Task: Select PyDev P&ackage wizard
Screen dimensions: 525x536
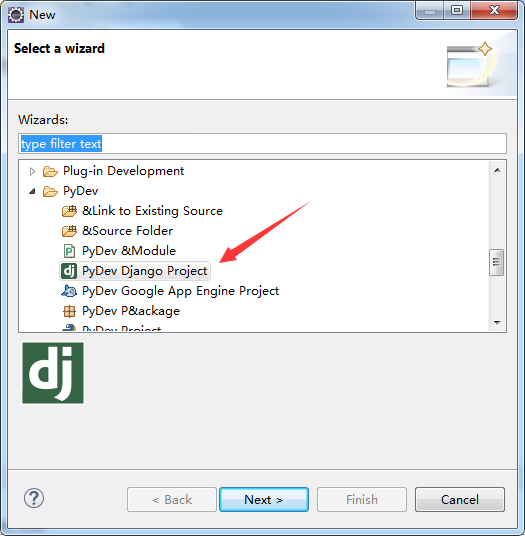Action: 131,311
